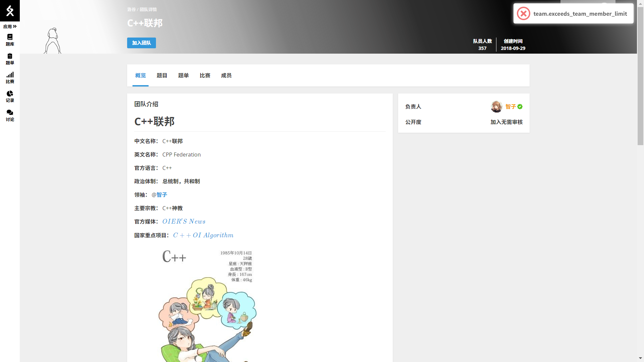Expand the 应用 sidebar menu
Image resolution: width=644 pixels, height=362 pixels.
click(x=10, y=26)
